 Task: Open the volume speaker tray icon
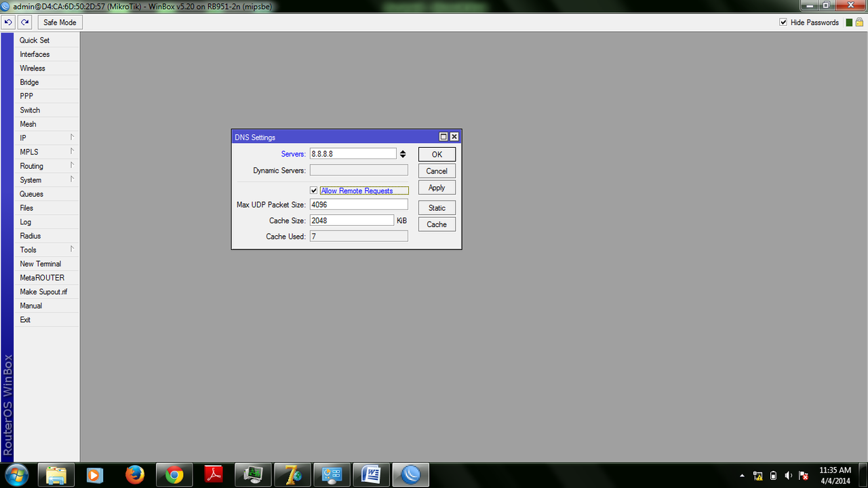pos(788,476)
